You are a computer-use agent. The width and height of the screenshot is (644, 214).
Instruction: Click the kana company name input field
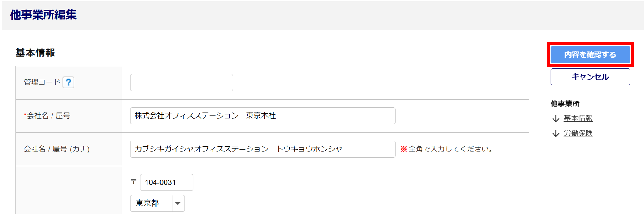click(262, 149)
